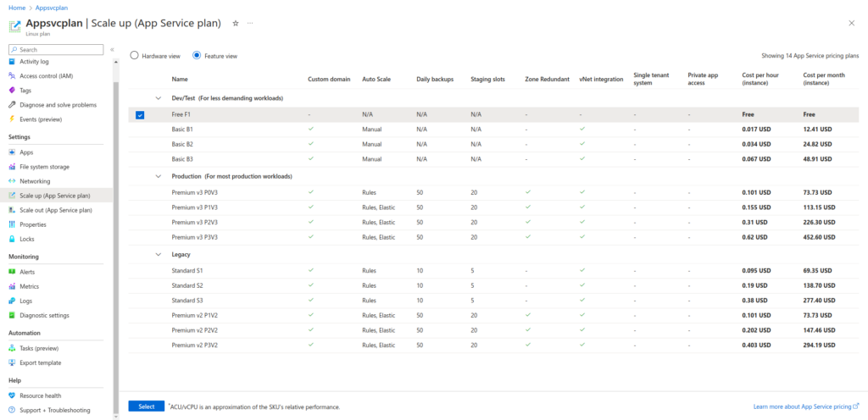Open the Alerts icon under Monitoring
868x420 pixels.
click(13, 272)
